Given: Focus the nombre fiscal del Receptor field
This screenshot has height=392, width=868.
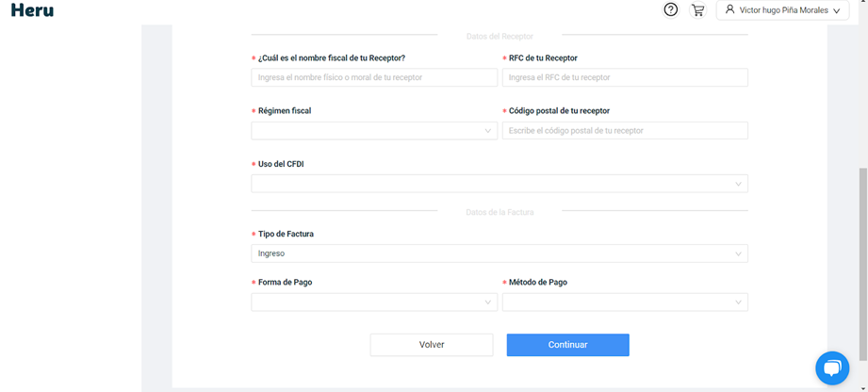Looking at the screenshot, I should click(374, 77).
